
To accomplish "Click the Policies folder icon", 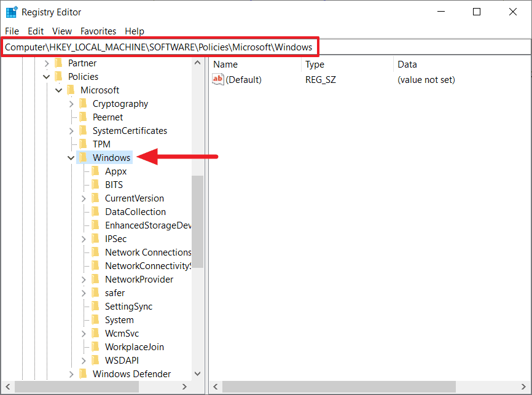I will [59, 77].
